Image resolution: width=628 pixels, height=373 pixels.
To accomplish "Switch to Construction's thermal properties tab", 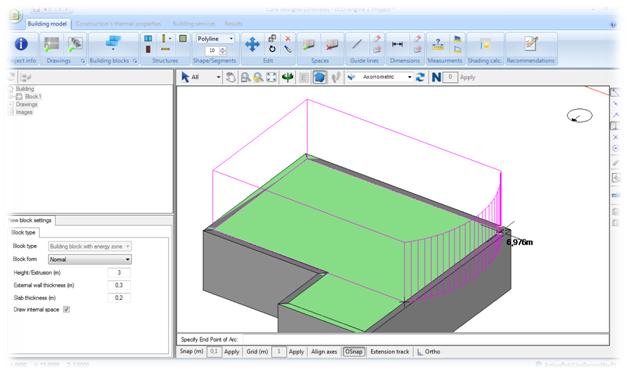I will [x=118, y=24].
